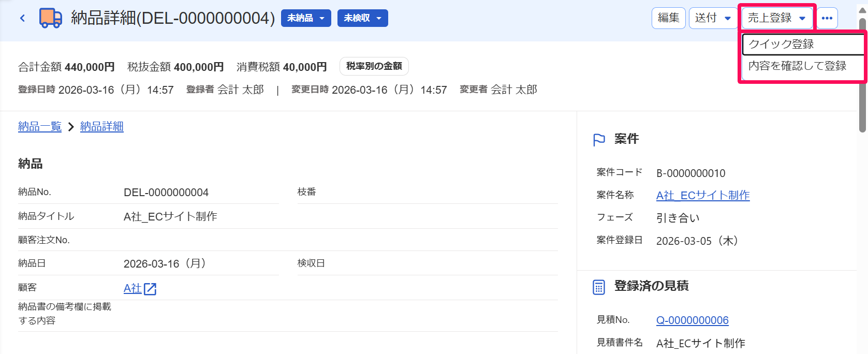Screen dimensions: 868x354
Task: Open the more options ellipsis button
Action: (827, 18)
